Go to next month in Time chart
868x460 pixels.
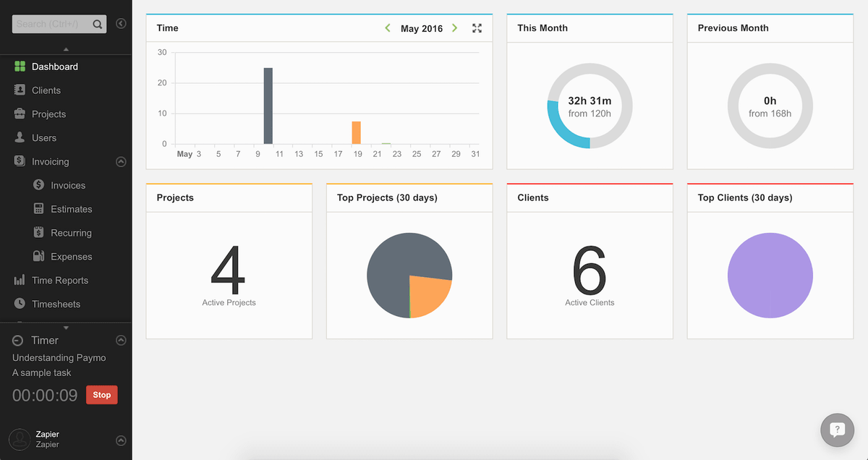click(454, 28)
